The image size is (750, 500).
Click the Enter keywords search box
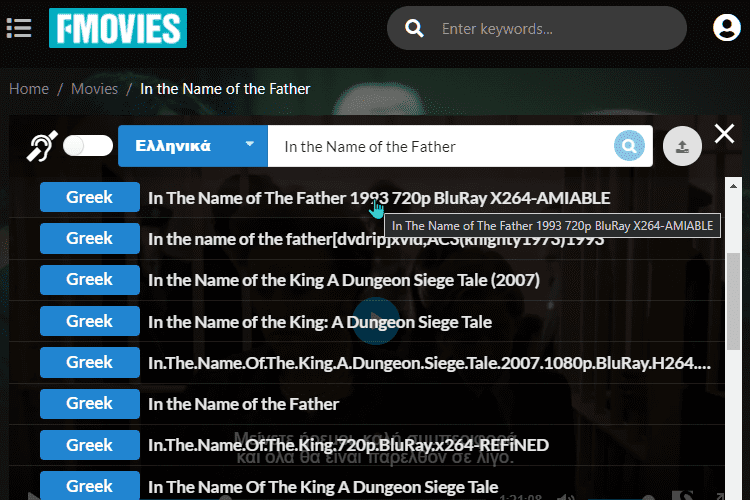pyautogui.click(x=537, y=28)
